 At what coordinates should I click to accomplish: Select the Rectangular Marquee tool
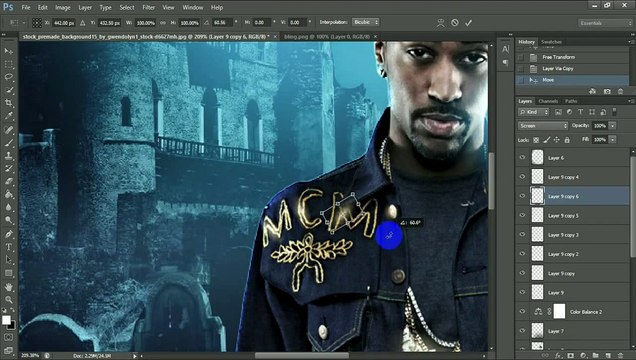[9, 64]
